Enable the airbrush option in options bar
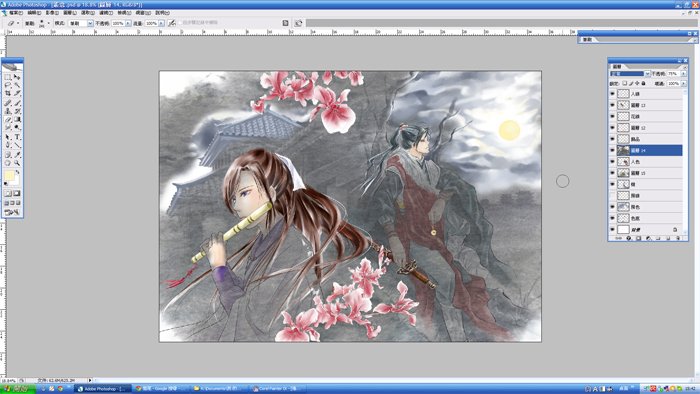Image resolution: width=700 pixels, height=394 pixels. (172, 23)
